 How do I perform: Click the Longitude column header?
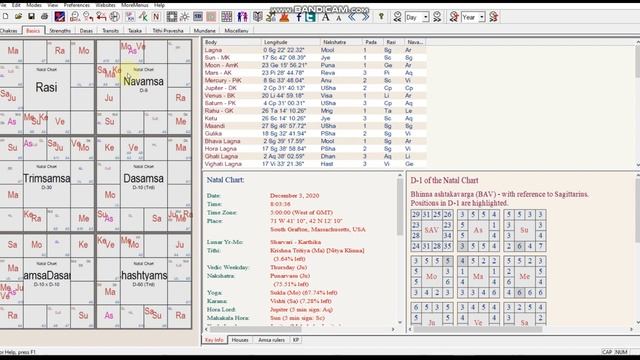(291, 42)
